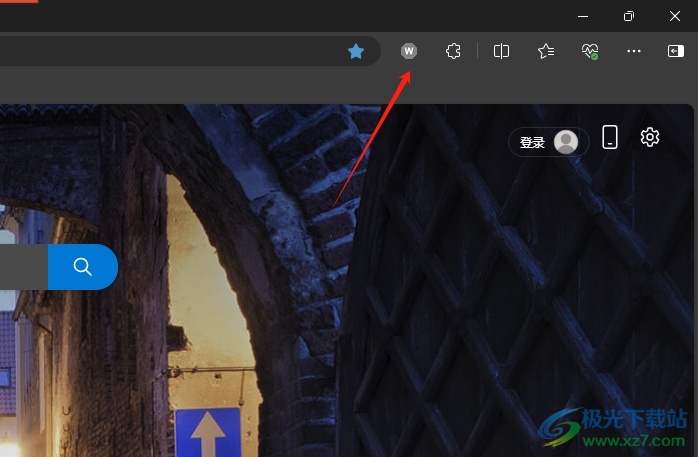Open the mobile phone icon on page
This screenshot has width=698, height=457.
[x=610, y=137]
